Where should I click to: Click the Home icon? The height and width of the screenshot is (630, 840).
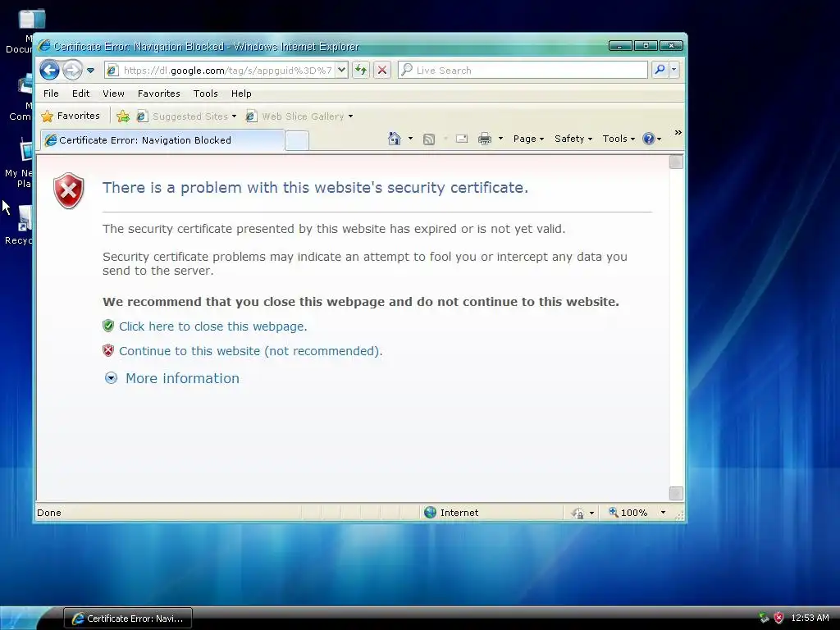395,139
